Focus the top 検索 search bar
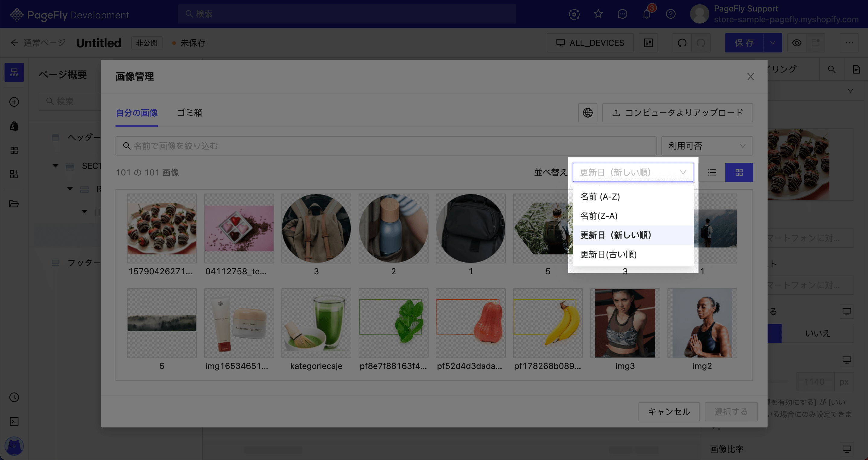 click(347, 14)
